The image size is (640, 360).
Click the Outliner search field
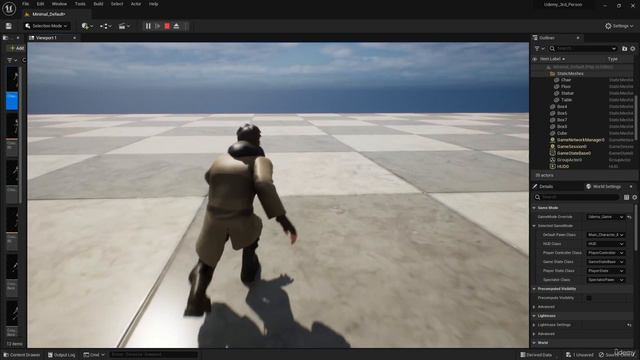click(582, 49)
